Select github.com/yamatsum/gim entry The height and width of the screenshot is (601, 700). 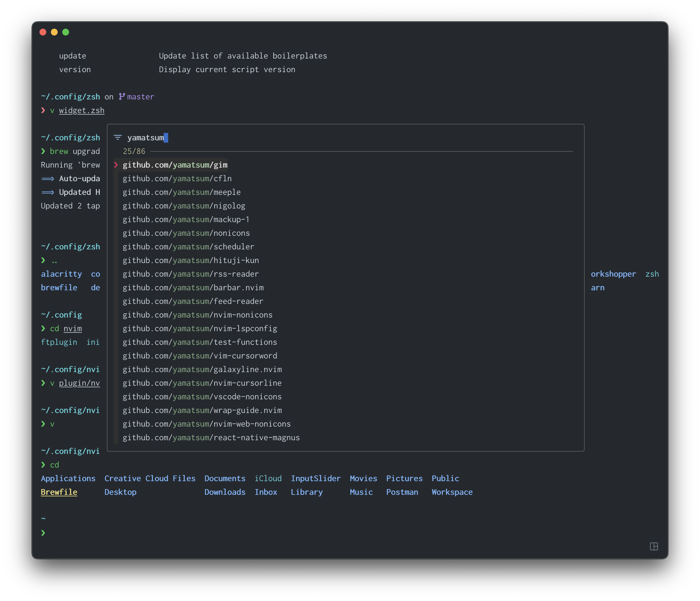pos(175,165)
